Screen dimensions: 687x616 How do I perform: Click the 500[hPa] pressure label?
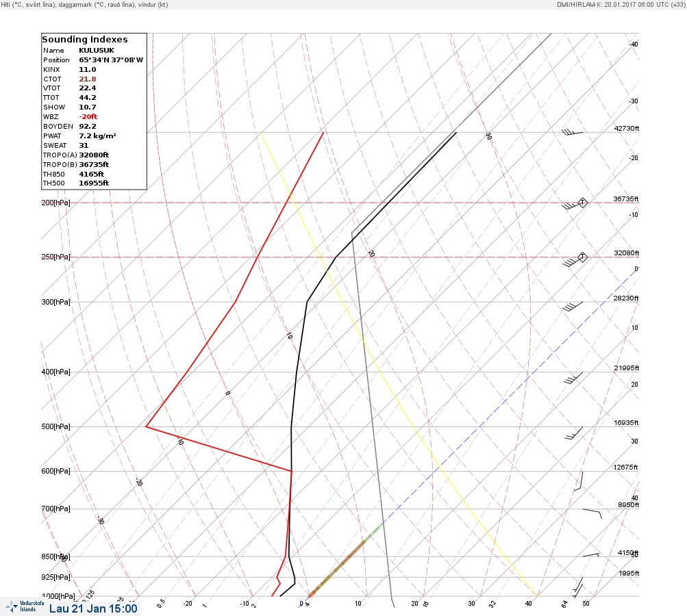point(55,426)
